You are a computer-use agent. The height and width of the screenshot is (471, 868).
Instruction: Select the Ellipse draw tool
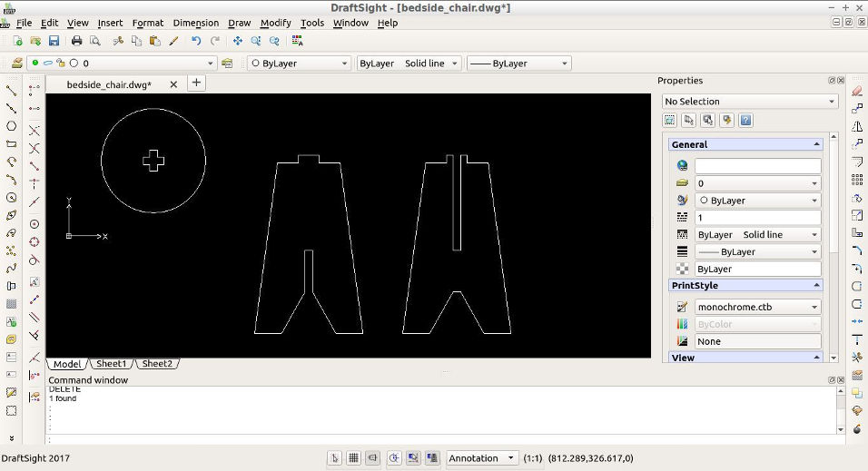11,215
